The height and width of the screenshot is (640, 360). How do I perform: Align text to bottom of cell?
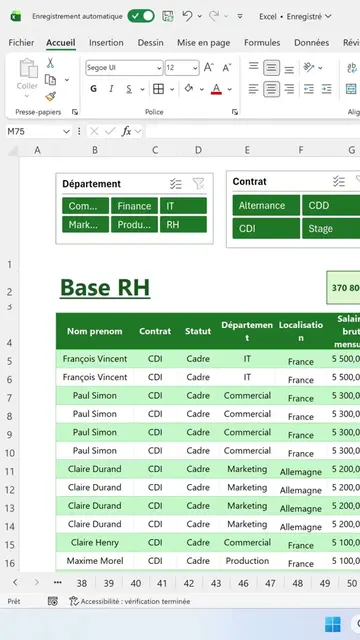click(x=289, y=70)
